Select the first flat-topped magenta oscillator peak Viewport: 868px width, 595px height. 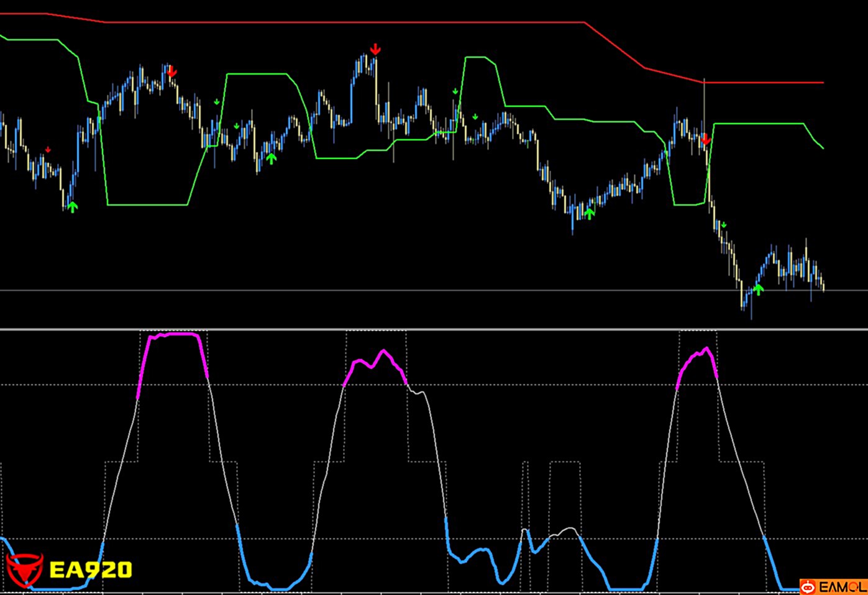[174, 334]
